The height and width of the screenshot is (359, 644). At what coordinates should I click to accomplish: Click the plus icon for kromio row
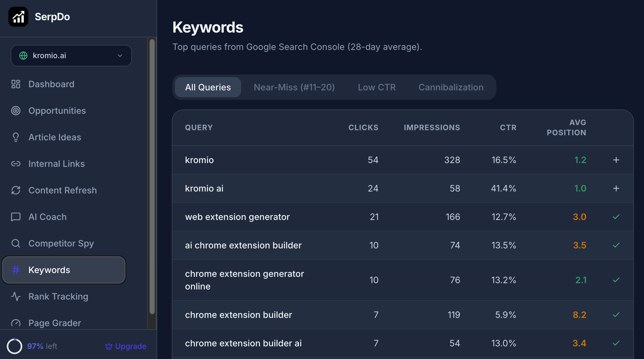click(616, 160)
